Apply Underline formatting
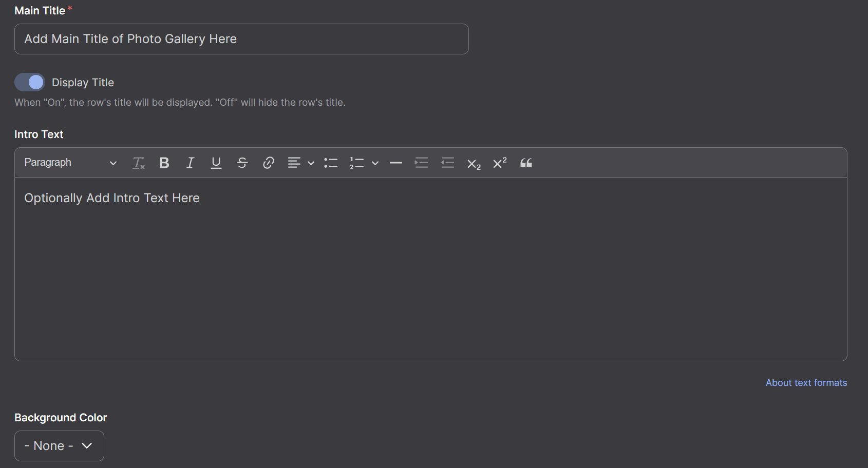868x468 pixels. (216, 163)
